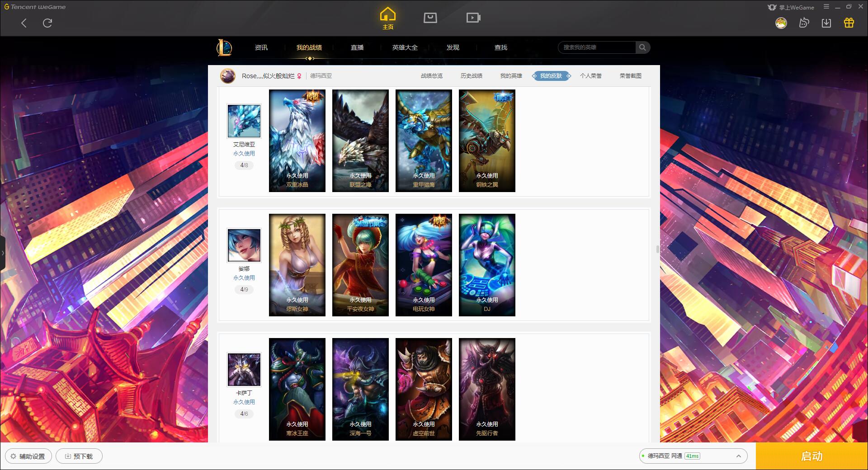Open the 发现 tab
The image size is (868, 470).
coord(453,47)
